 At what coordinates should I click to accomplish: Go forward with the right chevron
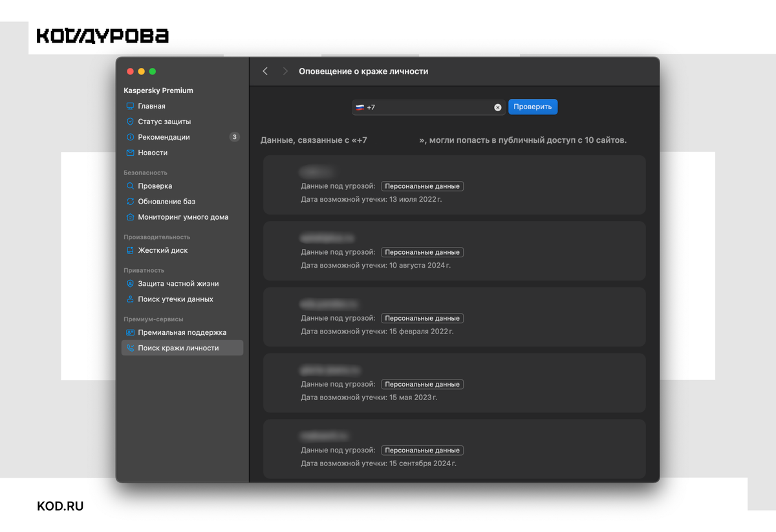click(x=285, y=71)
